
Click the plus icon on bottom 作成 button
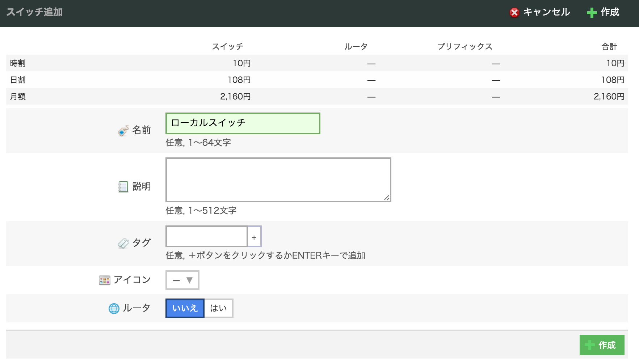pyautogui.click(x=589, y=345)
